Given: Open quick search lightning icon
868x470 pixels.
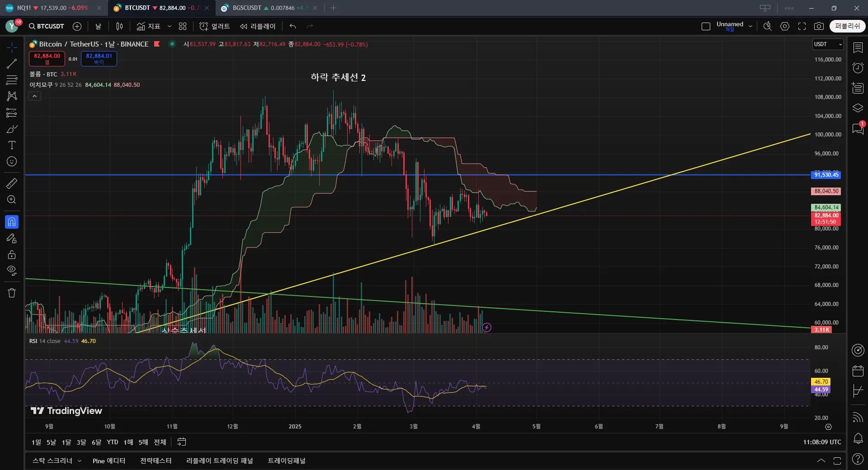Looking at the screenshot, I should pos(767,26).
